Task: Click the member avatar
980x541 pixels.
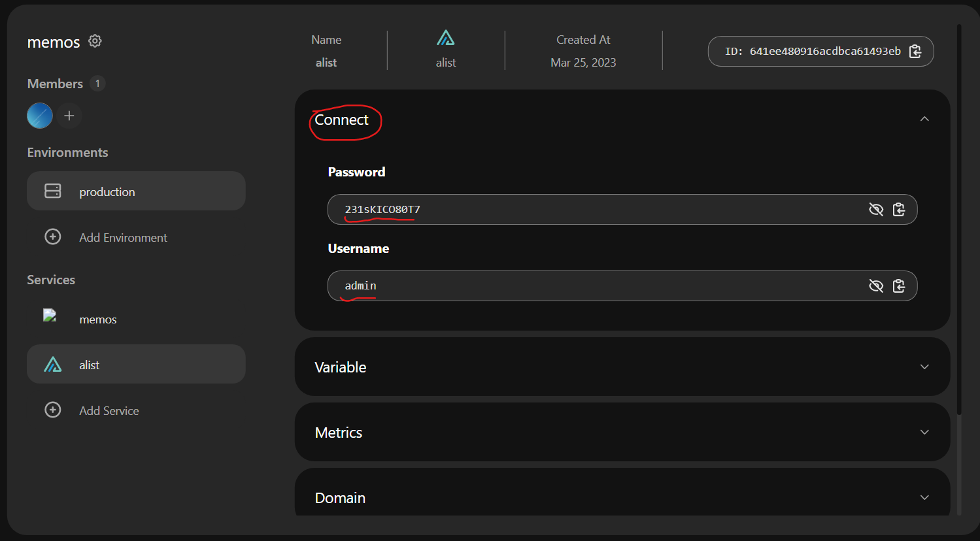Action: coord(40,116)
